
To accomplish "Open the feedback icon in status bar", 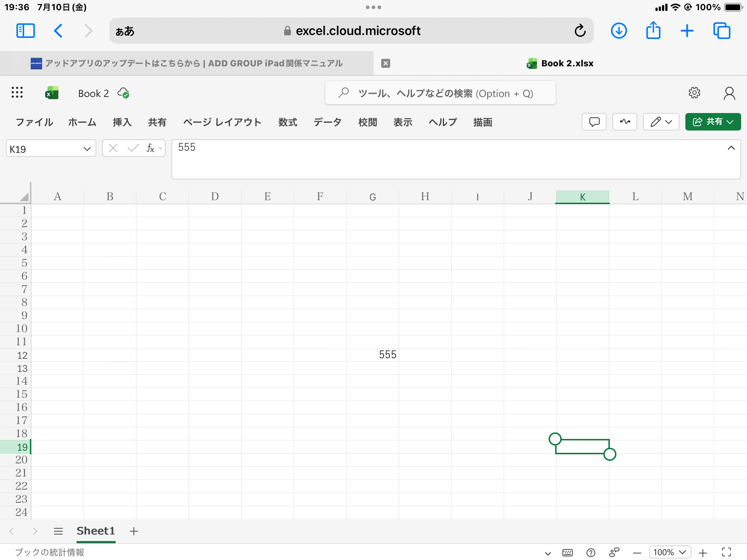I will pyautogui.click(x=614, y=553).
